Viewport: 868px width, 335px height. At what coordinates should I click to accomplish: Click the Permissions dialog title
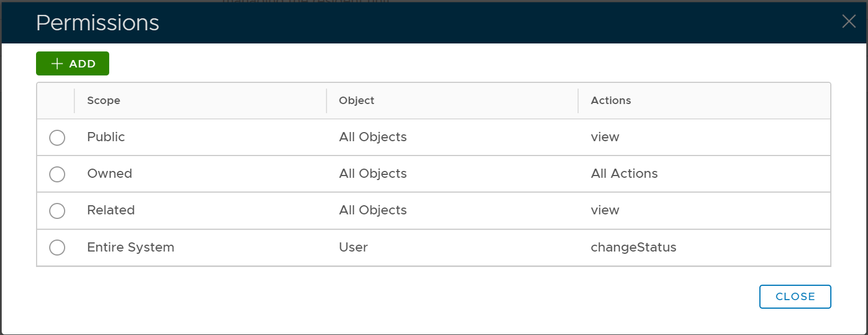click(x=98, y=23)
